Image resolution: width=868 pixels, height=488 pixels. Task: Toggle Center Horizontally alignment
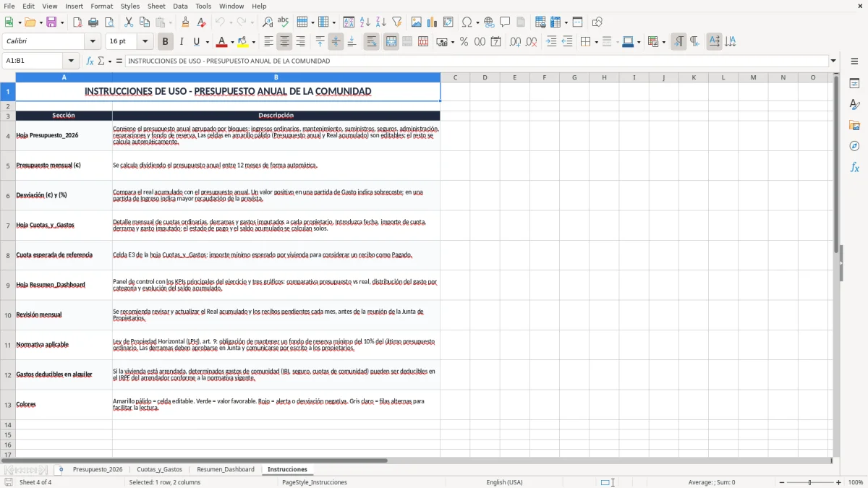tap(284, 42)
